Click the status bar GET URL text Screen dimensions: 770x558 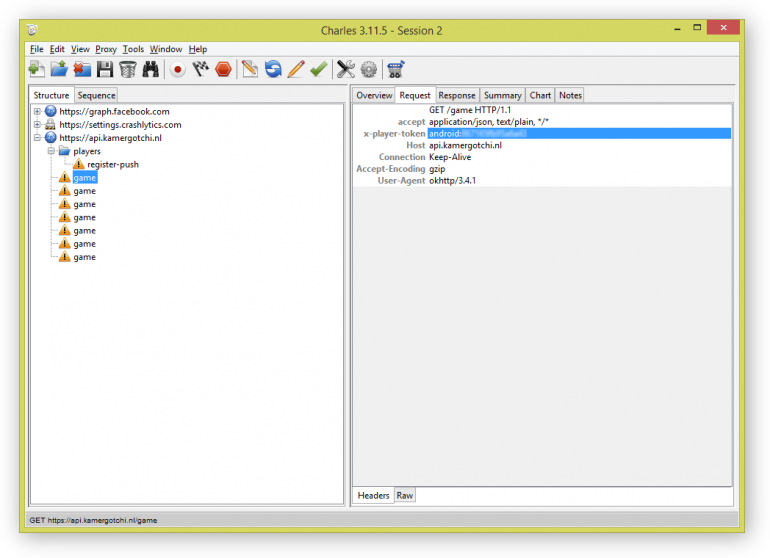93,520
